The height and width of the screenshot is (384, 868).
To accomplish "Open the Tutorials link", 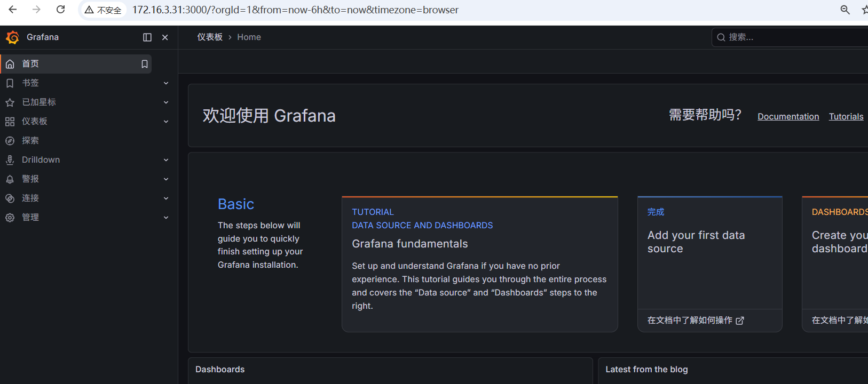I will [x=846, y=117].
